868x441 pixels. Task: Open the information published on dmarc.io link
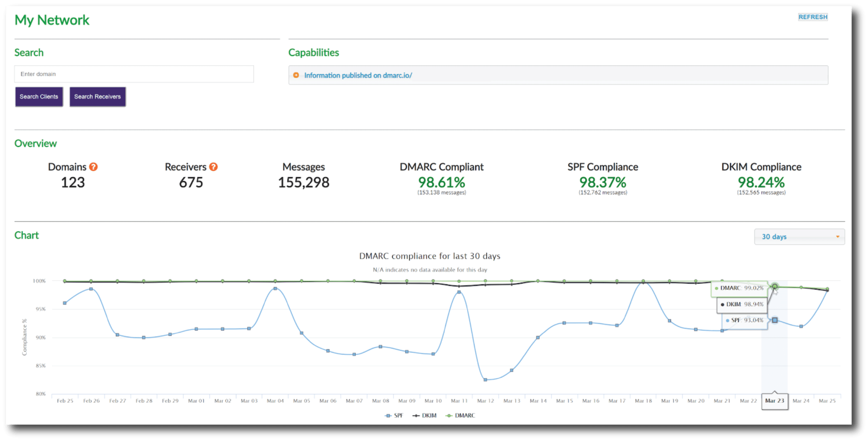click(358, 75)
